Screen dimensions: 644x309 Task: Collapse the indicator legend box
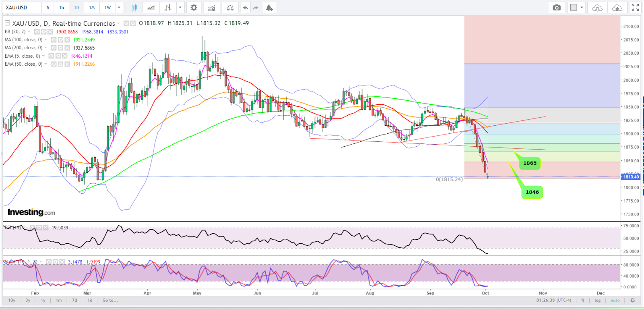point(7,23)
